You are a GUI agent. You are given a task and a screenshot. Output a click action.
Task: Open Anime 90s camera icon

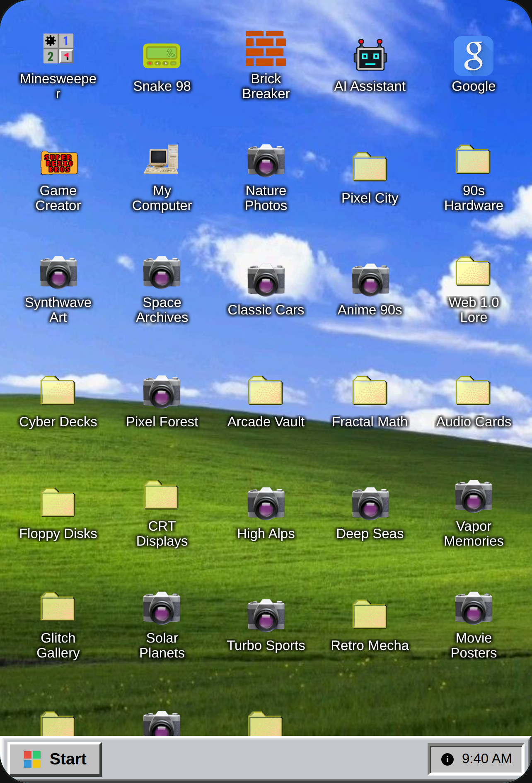(370, 280)
